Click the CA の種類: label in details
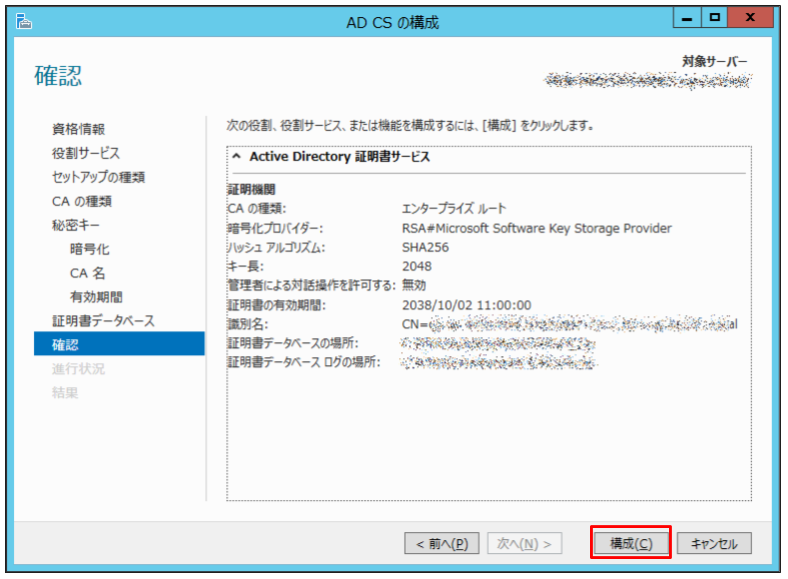This screenshot has height=579, width=788. [257, 209]
